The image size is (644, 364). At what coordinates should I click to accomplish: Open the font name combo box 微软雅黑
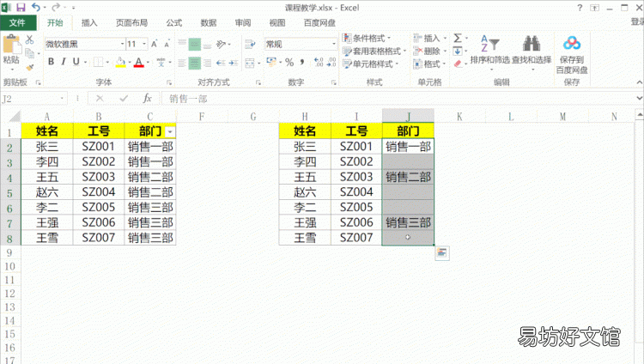[85, 44]
